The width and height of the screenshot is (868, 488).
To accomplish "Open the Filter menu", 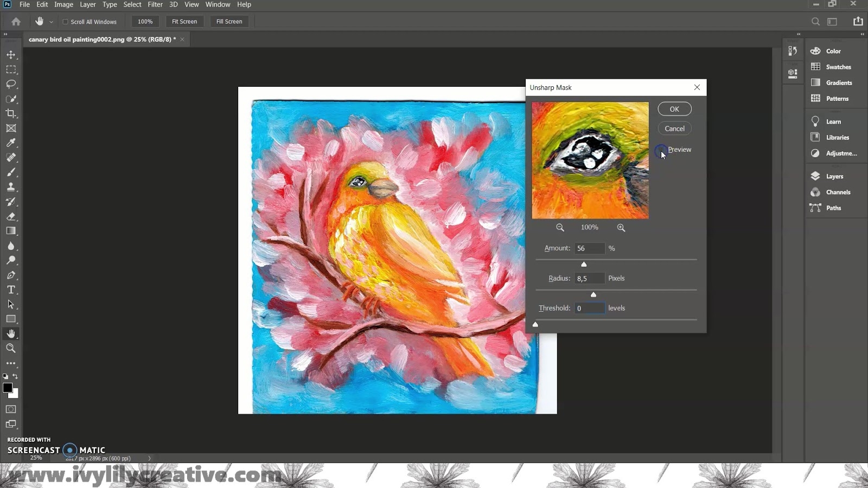I will (155, 4).
